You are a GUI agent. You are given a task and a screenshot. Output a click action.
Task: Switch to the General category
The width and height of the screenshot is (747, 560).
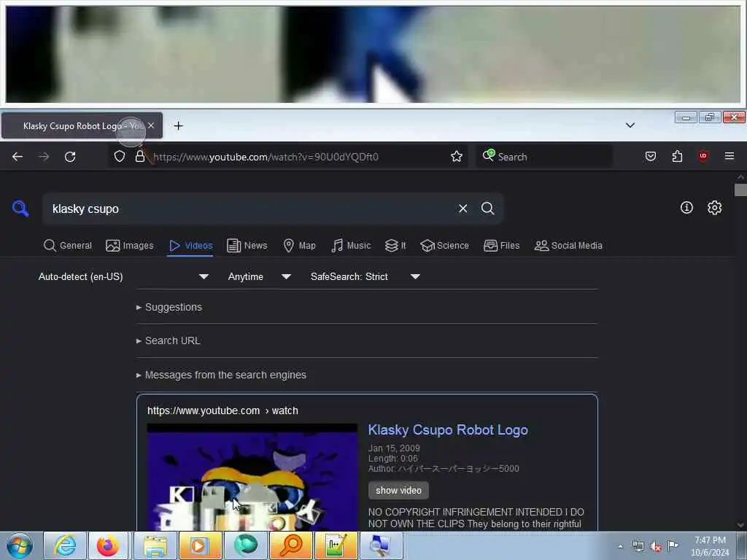(x=68, y=246)
